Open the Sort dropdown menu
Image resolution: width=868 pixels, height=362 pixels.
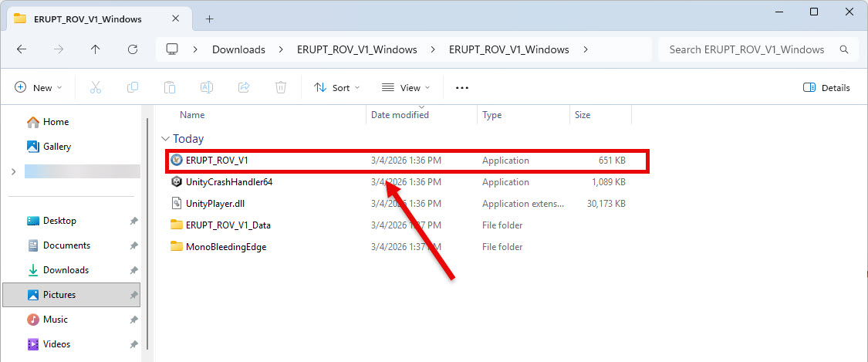[x=336, y=87]
